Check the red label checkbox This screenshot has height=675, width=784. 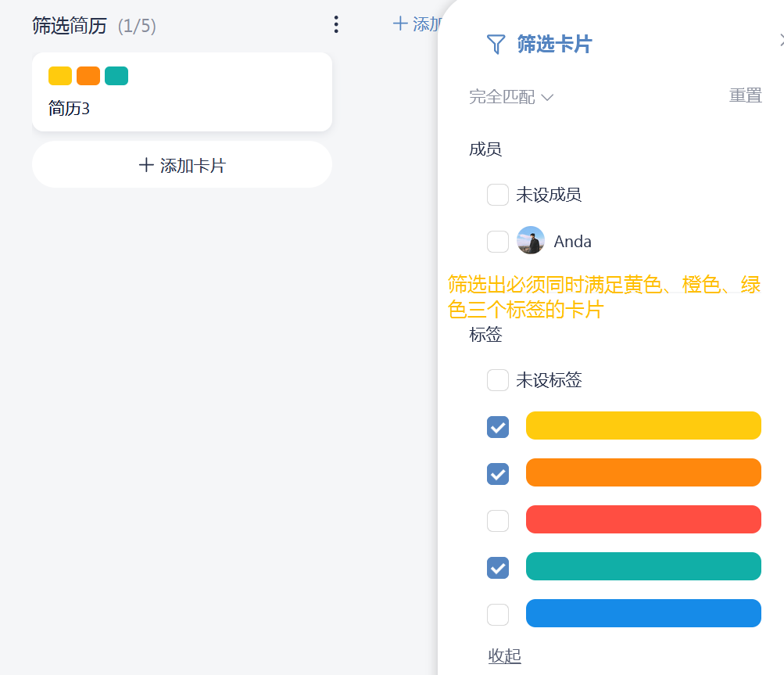tap(498, 520)
